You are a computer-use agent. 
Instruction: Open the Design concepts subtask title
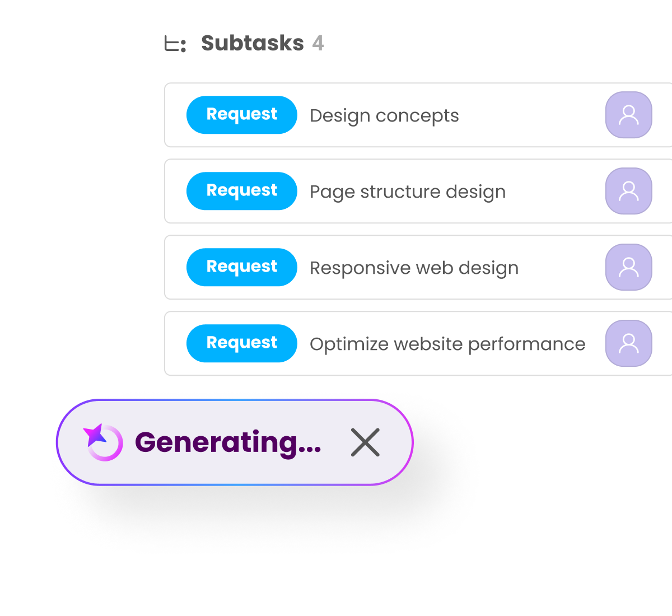[x=384, y=116]
